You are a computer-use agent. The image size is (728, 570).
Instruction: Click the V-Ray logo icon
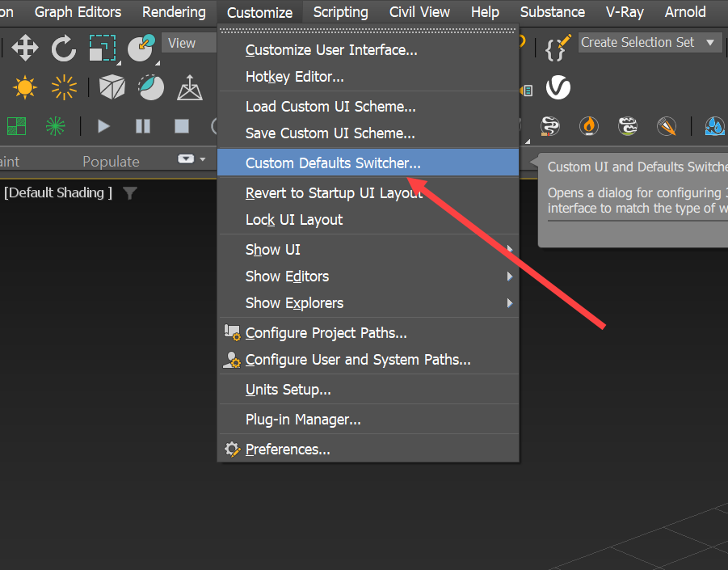click(558, 87)
